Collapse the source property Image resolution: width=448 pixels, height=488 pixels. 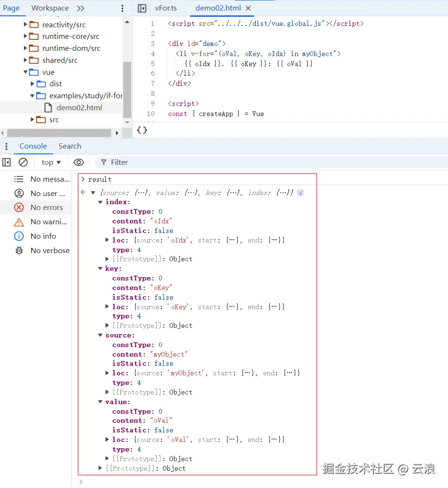click(100, 335)
